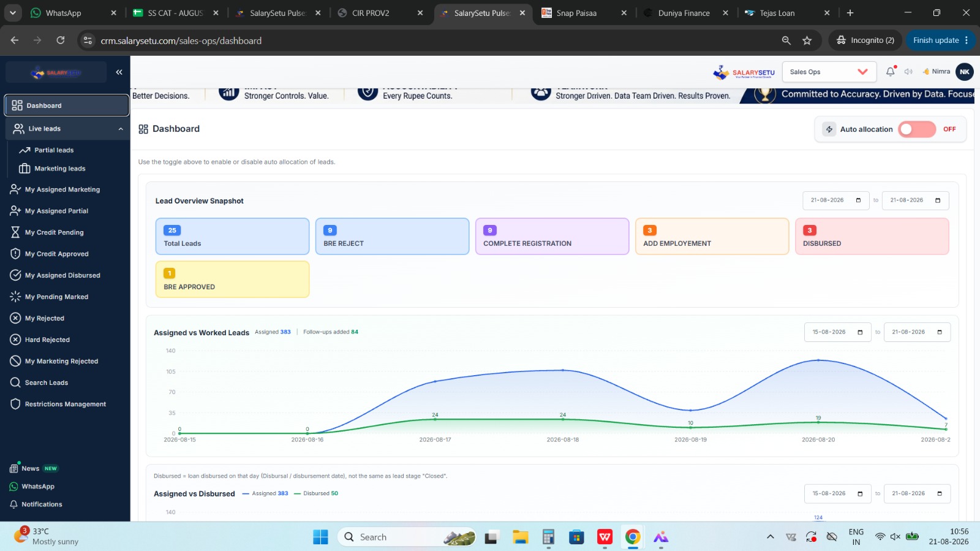980x551 pixels.
Task: Click the Notifications bell in sidebar footer
Action: click(x=13, y=504)
